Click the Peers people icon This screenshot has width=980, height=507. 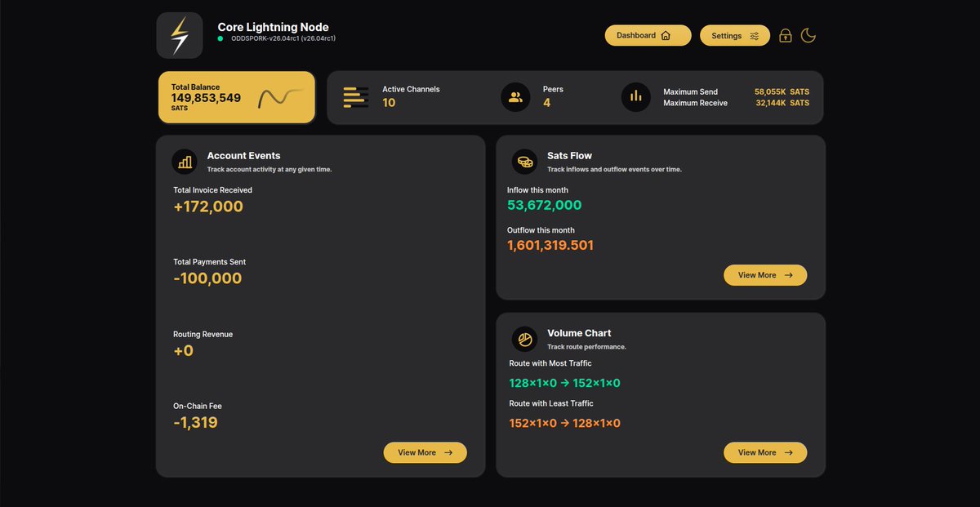click(x=515, y=96)
